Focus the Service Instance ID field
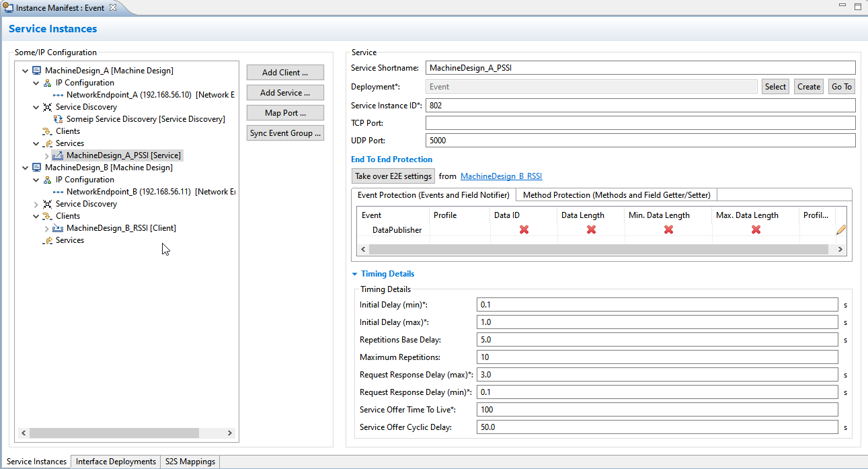The height and width of the screenshot is (469, 868). (641, 106)
